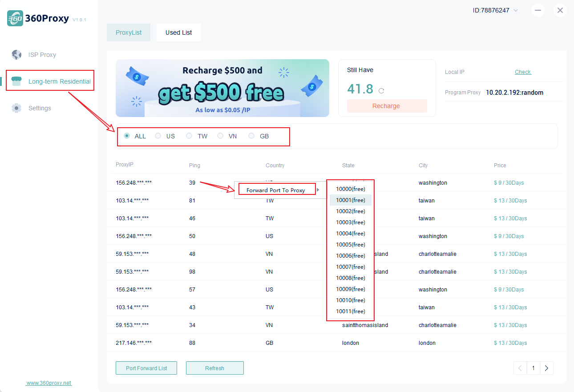The width and height of the screenshot is (574, 392).
Task: Click london in the State column
Action: (351, 343)
